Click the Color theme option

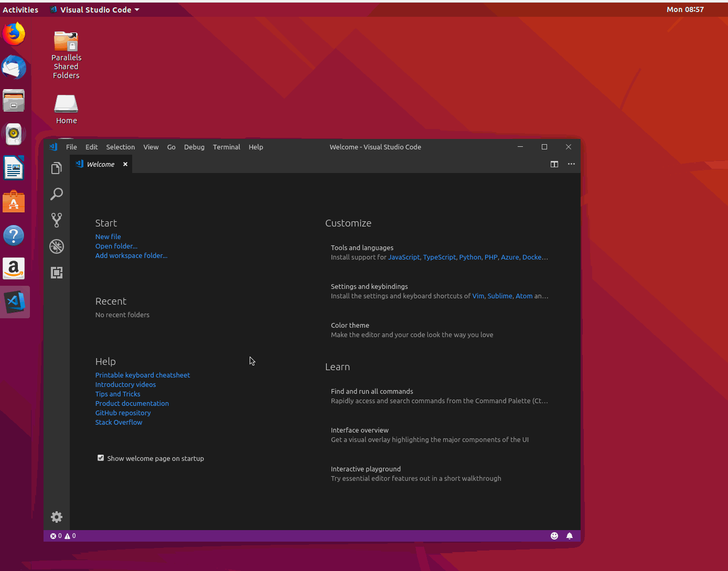pyautogui.click(x=412, y=330)
